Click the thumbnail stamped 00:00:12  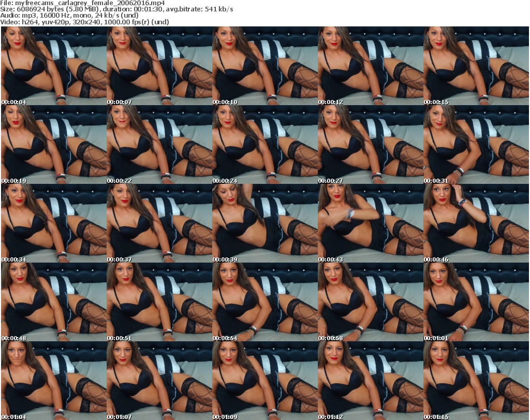(371, 66)
